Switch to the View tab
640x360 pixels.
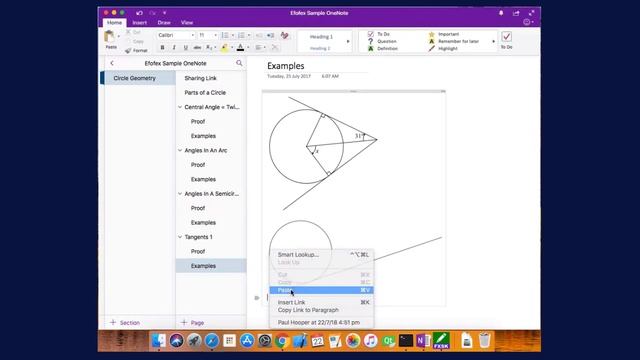click(x=187, y=22)
